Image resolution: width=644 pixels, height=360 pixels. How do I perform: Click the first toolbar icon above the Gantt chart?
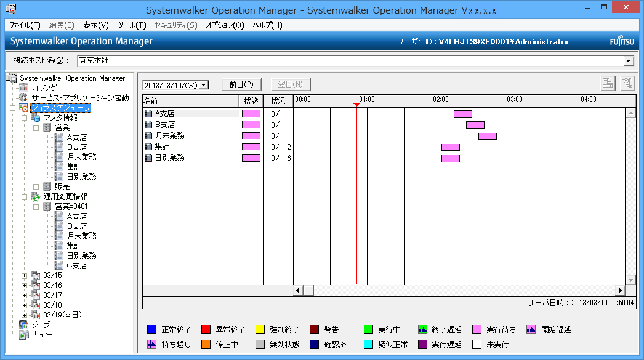pyautogui.click(x=608, y=83)
